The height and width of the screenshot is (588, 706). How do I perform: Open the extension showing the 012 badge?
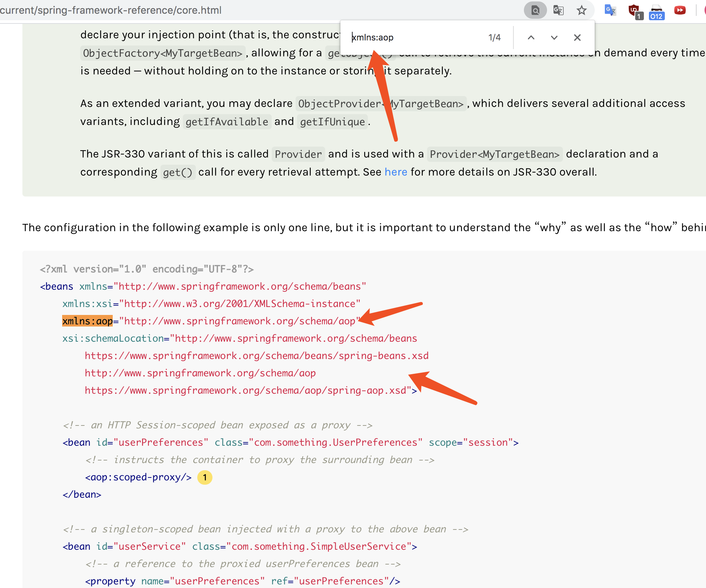click(657, 12)
